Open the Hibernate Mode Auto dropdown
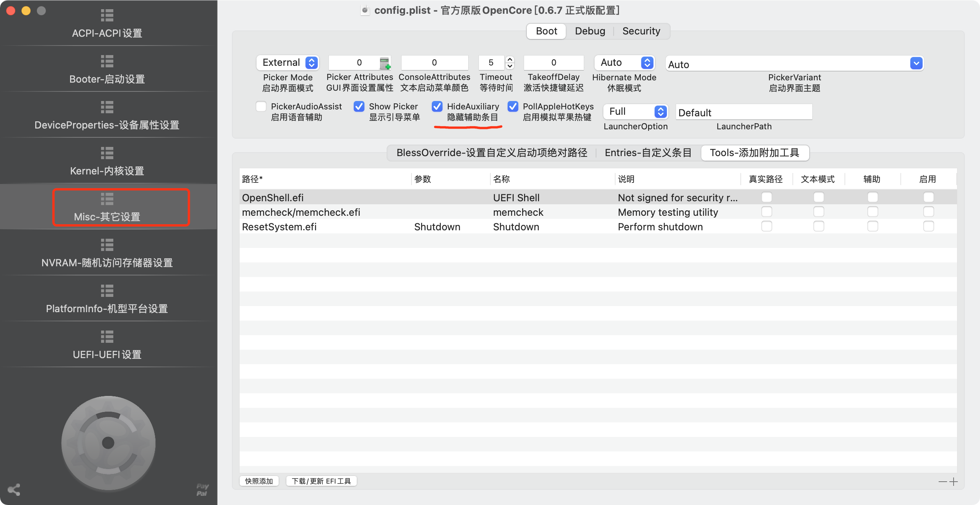Viewport: 980px width, 505px height. [x=624, y=62]
